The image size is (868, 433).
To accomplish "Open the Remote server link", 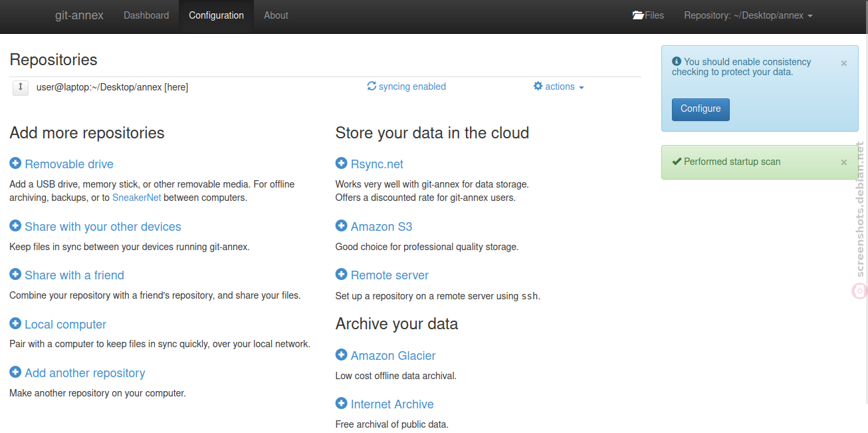I will coord(389,275).
